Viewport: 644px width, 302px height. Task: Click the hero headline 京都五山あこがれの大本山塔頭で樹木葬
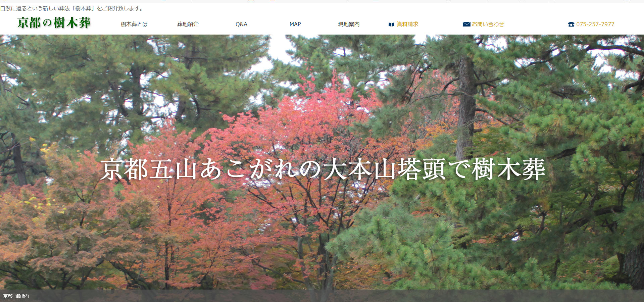pos(323,169)
